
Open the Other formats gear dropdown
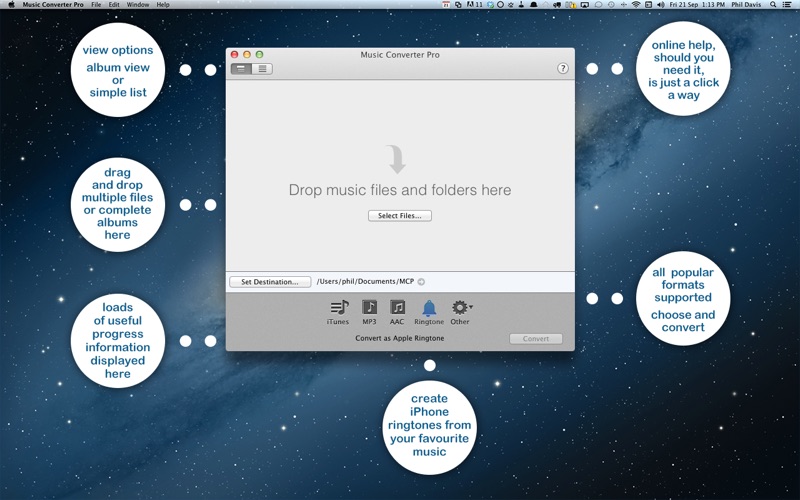pos(460,308)
